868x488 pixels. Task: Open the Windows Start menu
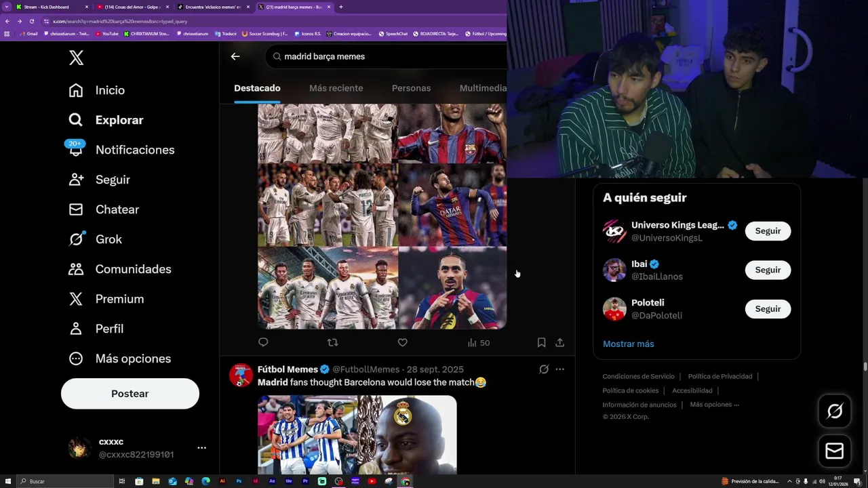8,481
